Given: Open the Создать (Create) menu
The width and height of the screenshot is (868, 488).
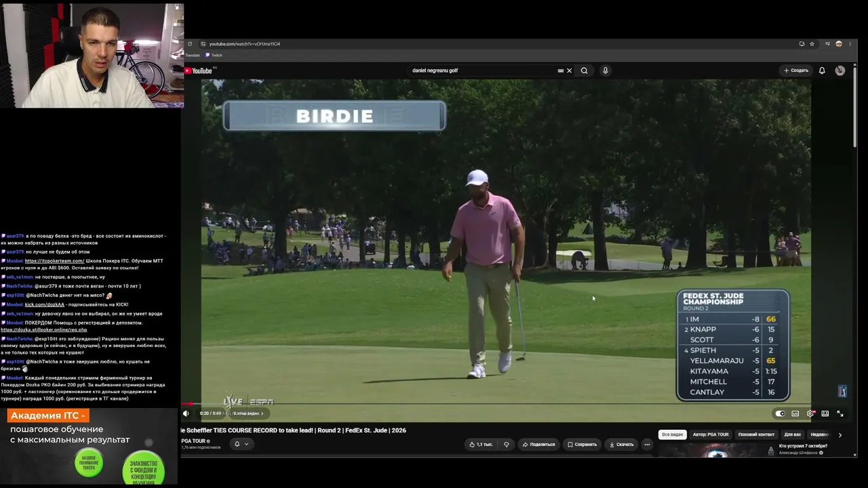Looking at the screenshot, I should (x=796, y=70).
